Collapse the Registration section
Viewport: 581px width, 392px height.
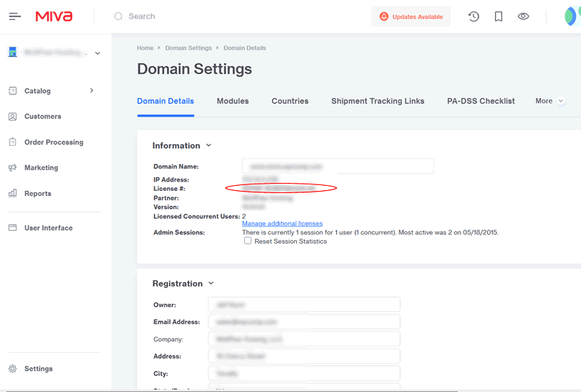(211, 283)
